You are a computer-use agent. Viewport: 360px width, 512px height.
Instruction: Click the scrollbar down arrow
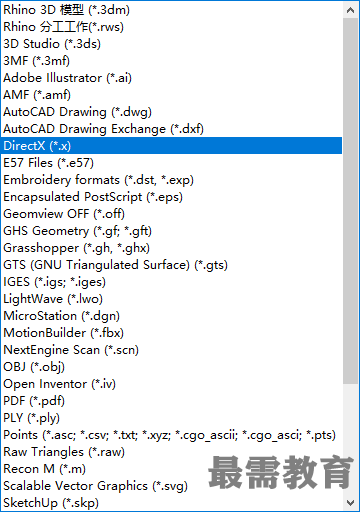(x=350, y=502)
